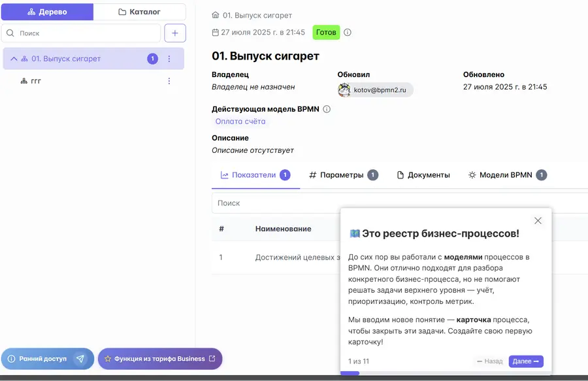Open the Оплата счёта model link

240,122
